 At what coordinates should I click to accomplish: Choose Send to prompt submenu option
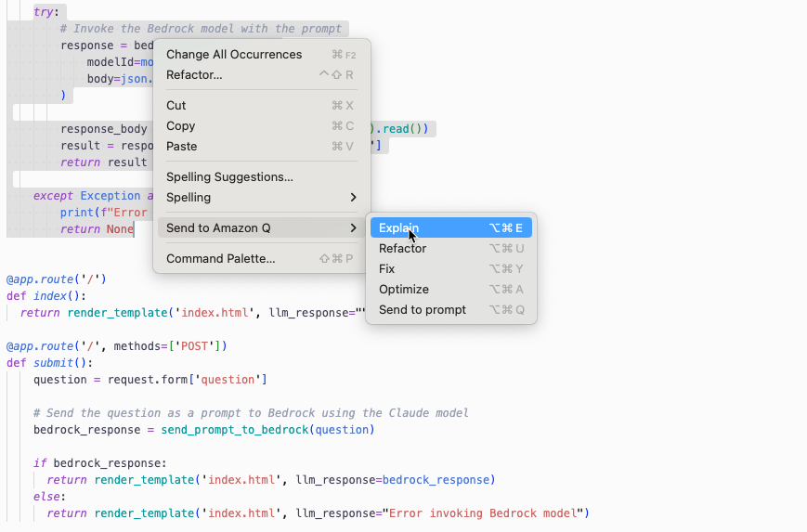(423, 310)
